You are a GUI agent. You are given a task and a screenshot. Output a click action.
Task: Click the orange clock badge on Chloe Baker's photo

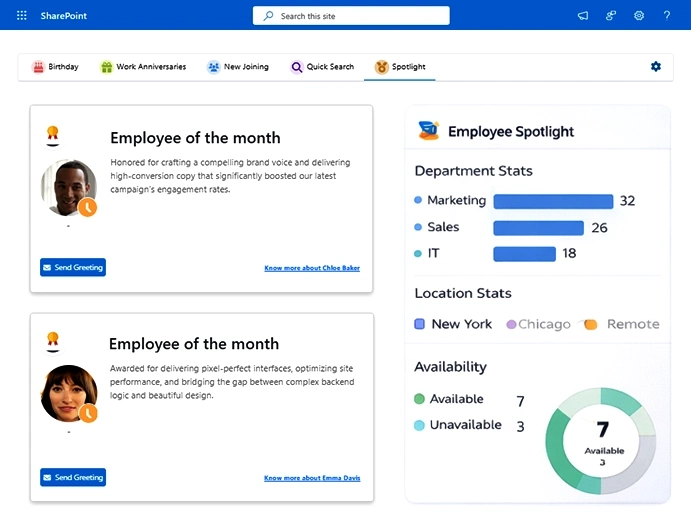tap(88, 208)
